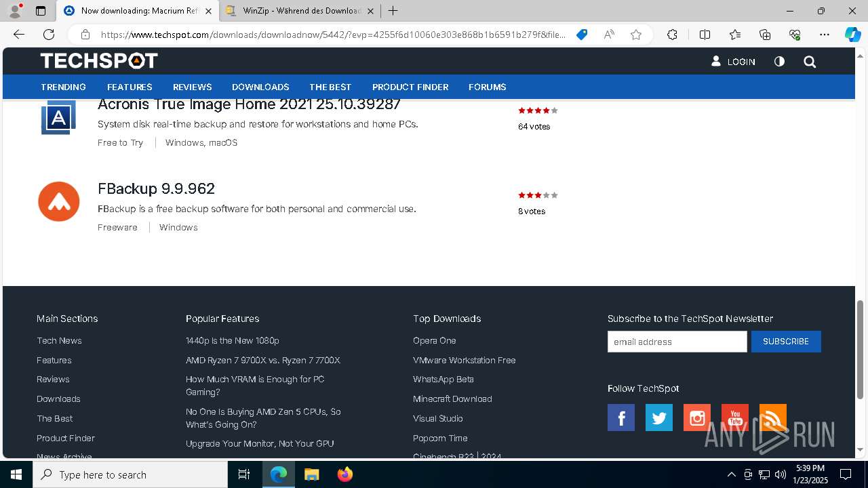Viewport: 868px width, 488px height.
Task: Open Minecraft Download link
Action: [452, 399]
